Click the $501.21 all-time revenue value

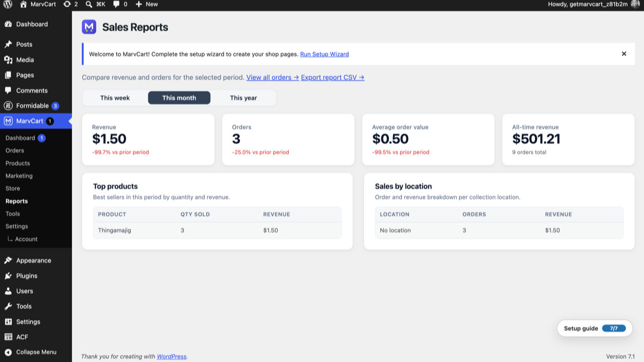coord(536,139)
